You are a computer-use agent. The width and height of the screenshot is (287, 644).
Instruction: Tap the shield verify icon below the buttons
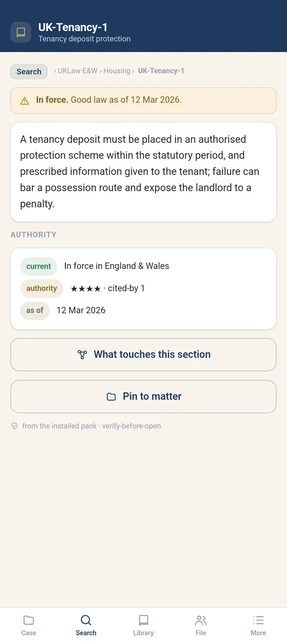click(x=15, y=426)
